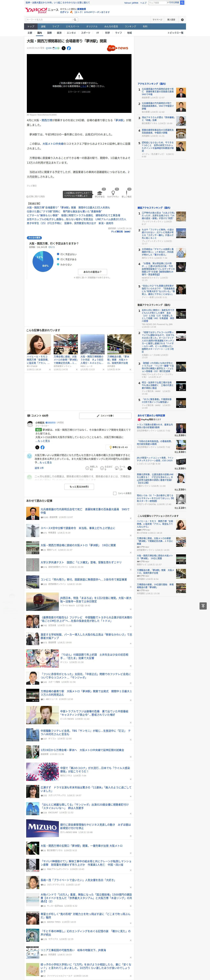The width and height of the screenshot is (210, 980).
Task: Open the poll comment count 272
Action: [52, 247]
